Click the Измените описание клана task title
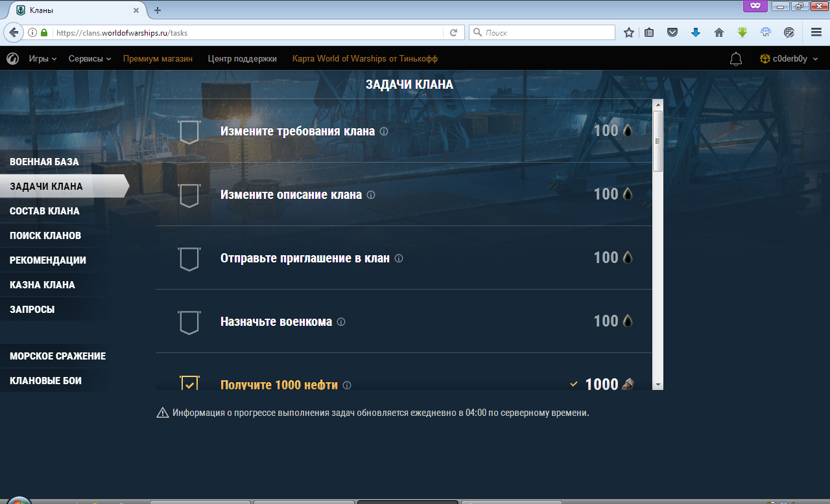Image resolution: width=830 pixels, height=504 pixels. 291,195
